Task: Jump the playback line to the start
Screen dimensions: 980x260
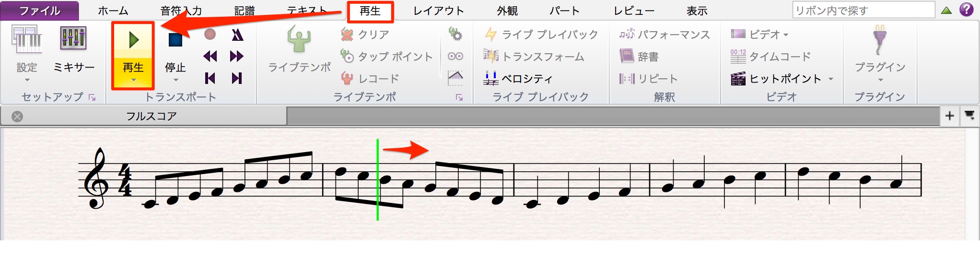Action: coord(210,78)
